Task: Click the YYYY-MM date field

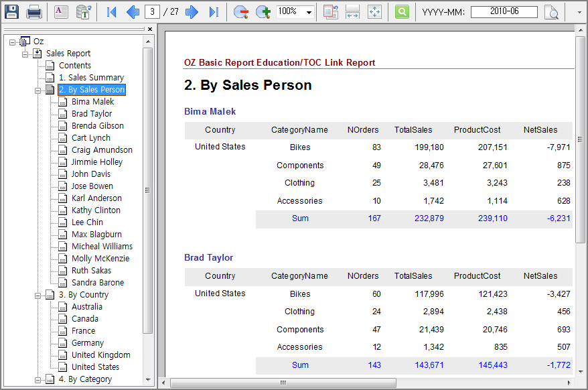Action: click(x=504, y=12)
